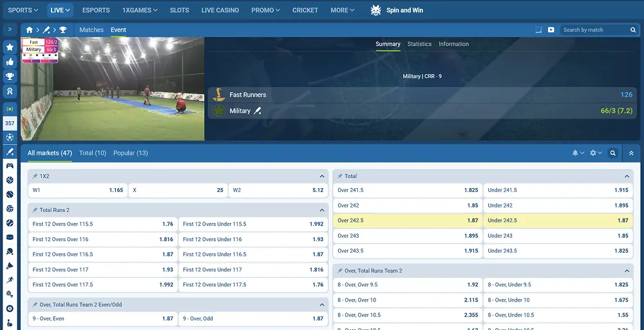This screenshot has height=330, width=644.
Task: Open the notification bell dropdown
Action: click(578, 153)
